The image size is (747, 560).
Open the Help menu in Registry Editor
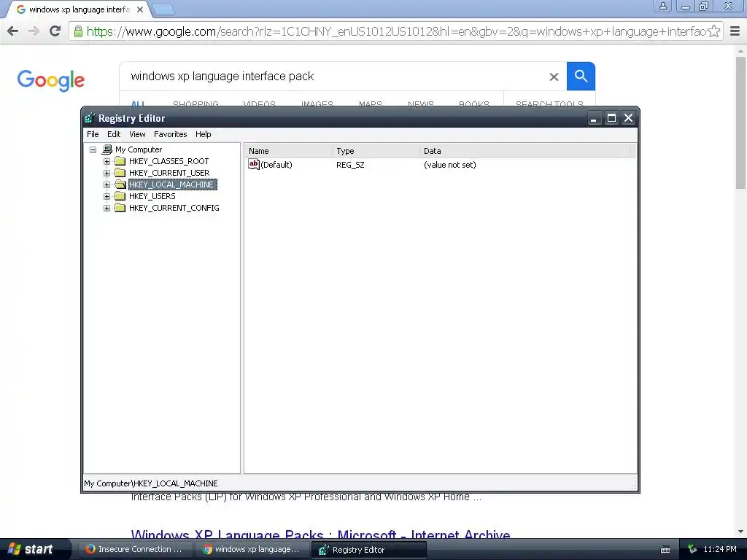pos(203,134)
